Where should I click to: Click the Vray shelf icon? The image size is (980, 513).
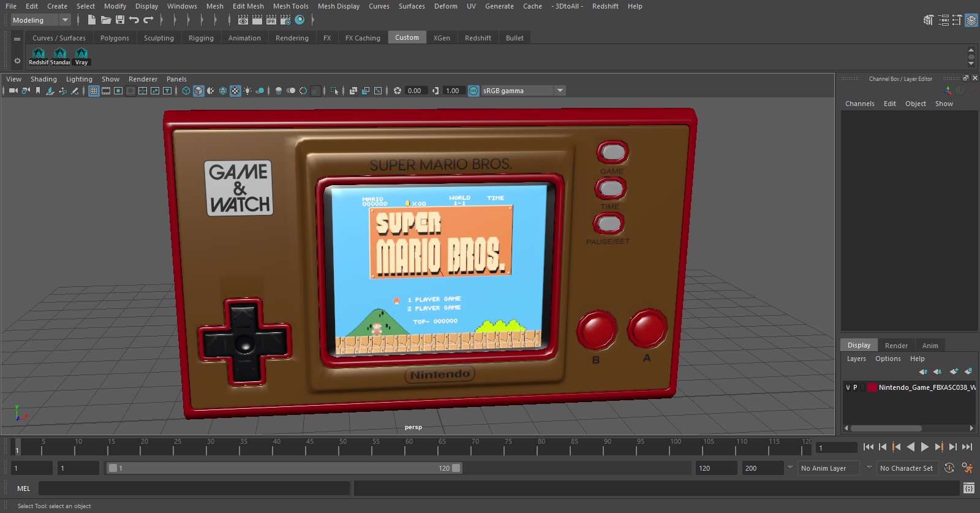coord(81,56)
